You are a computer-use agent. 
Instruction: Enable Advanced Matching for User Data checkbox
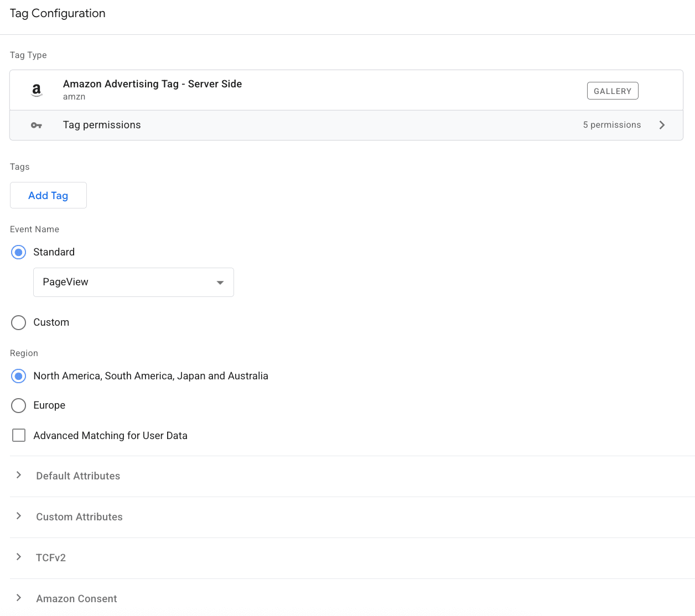[x=19, y=435]
